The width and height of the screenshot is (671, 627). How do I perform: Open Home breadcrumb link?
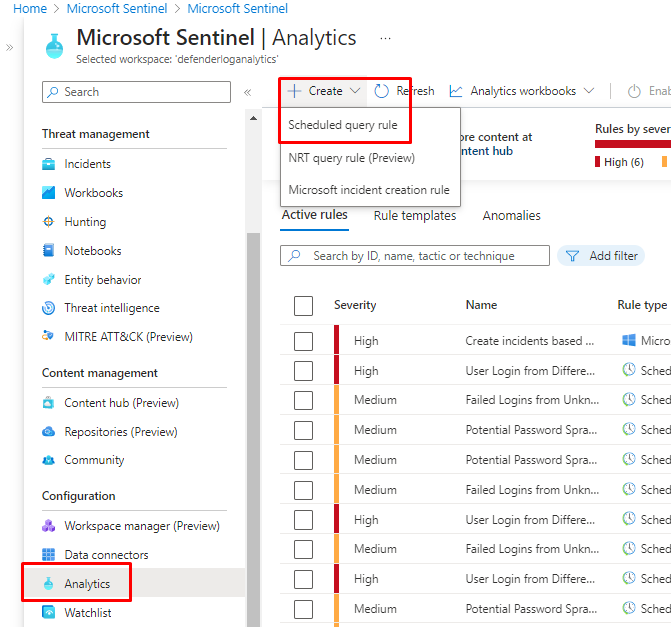pos(30,8)
